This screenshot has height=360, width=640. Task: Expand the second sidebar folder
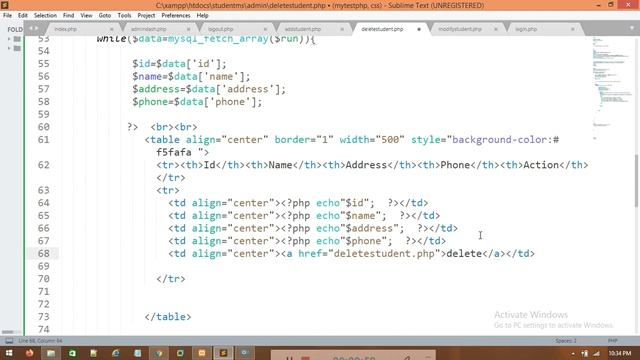(9, 48)
